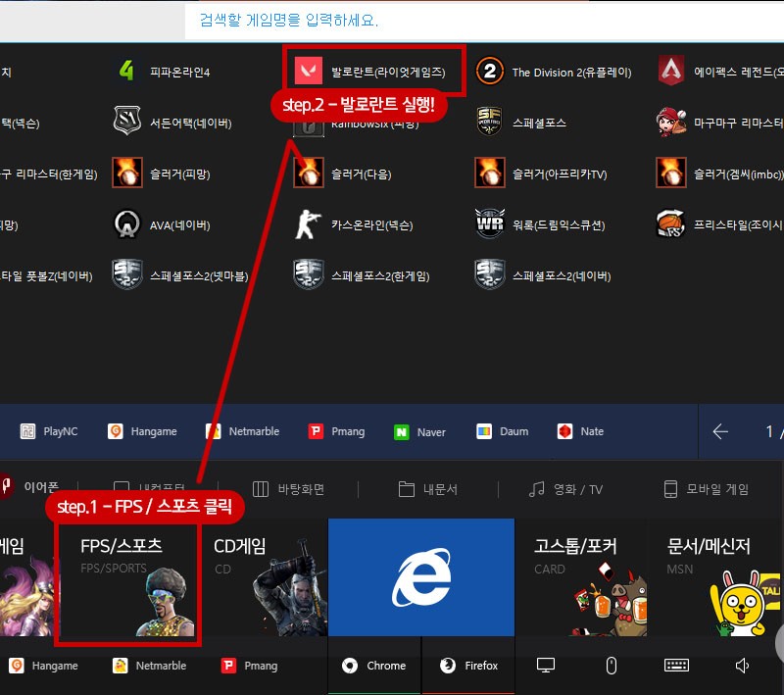Open Nate portal shortcut
The height and width of the screenshot is (695, 784).
[580, 431]
